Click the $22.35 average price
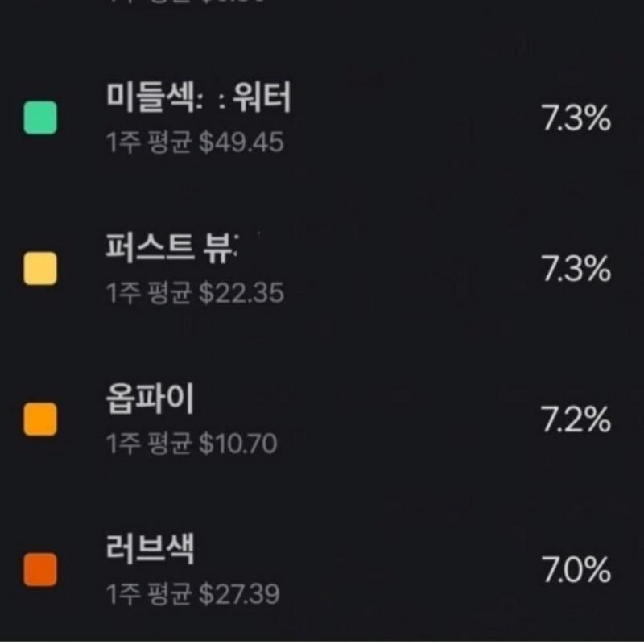Viewport: 644px width, 644px height. click(x=241, y=294)
